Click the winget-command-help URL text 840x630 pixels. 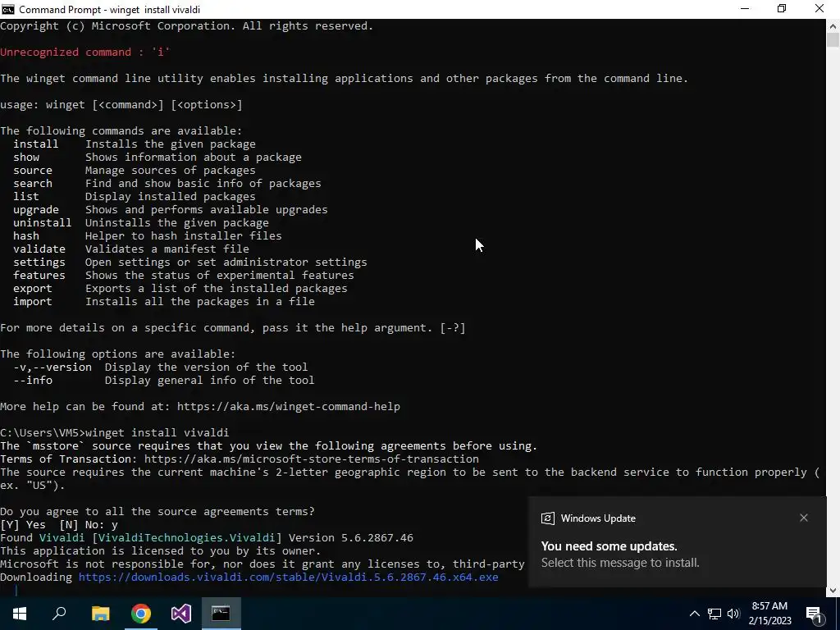click(x=288, y=407)
